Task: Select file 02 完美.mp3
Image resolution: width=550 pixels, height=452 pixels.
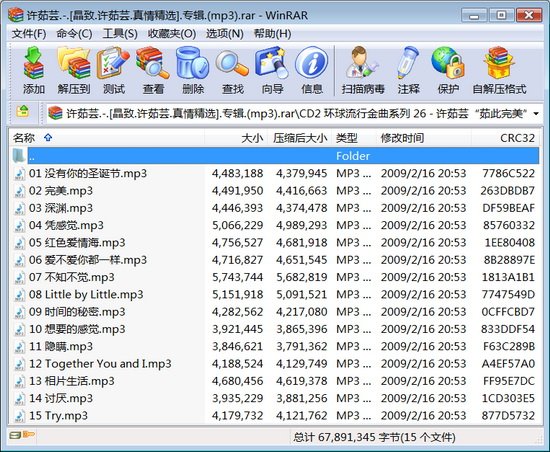Action: (x=275, y=191)
